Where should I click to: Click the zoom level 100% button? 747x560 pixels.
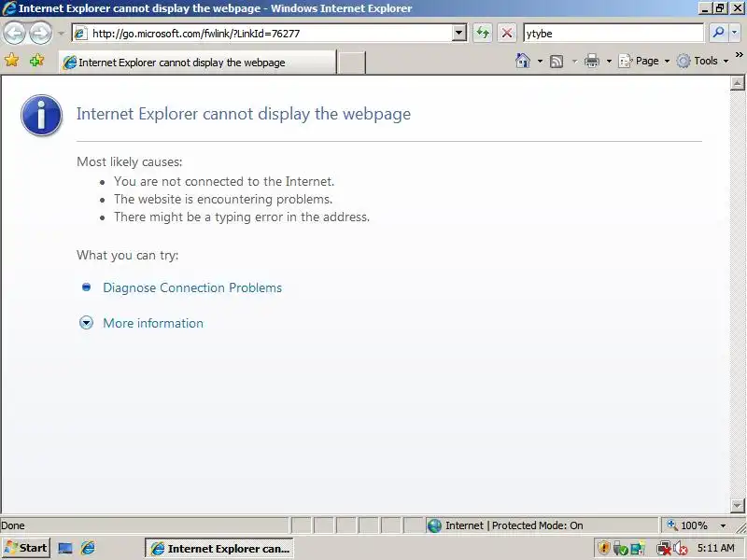[x=687, y=525]
